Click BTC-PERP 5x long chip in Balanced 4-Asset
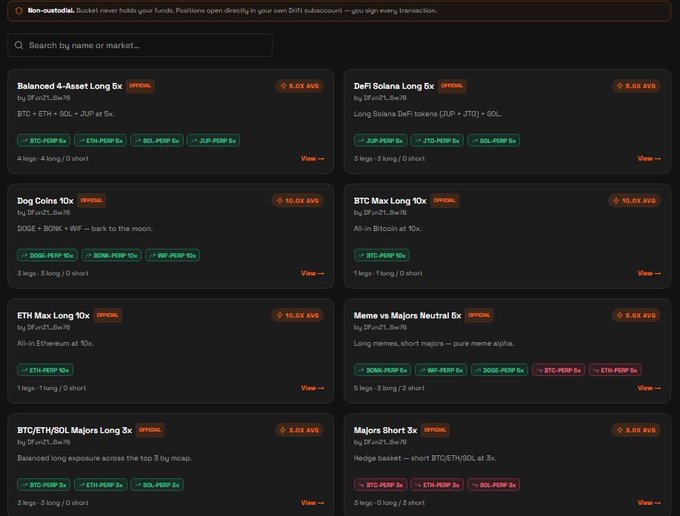The width and height of the screenshot is (680, 516). [x=44, y=140]
